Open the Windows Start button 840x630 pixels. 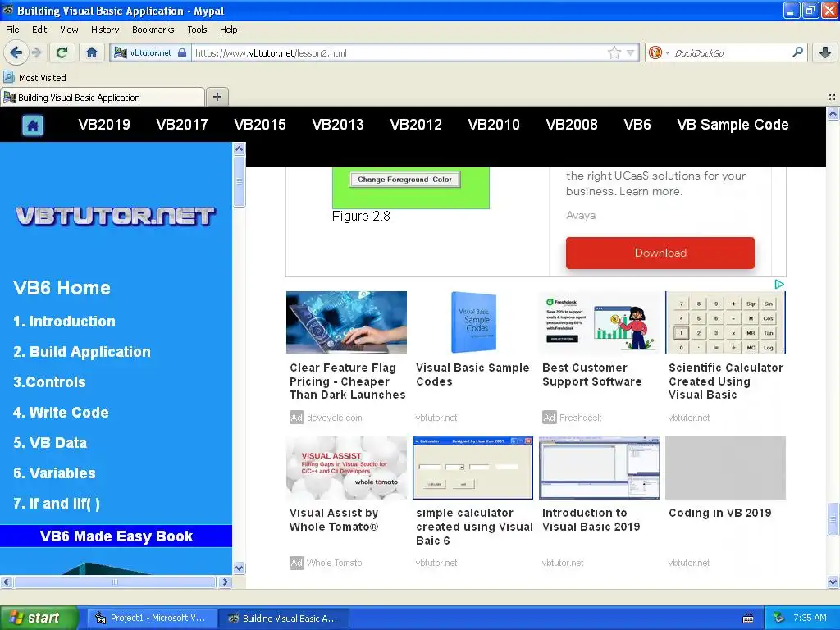click(x=39, y=618)
